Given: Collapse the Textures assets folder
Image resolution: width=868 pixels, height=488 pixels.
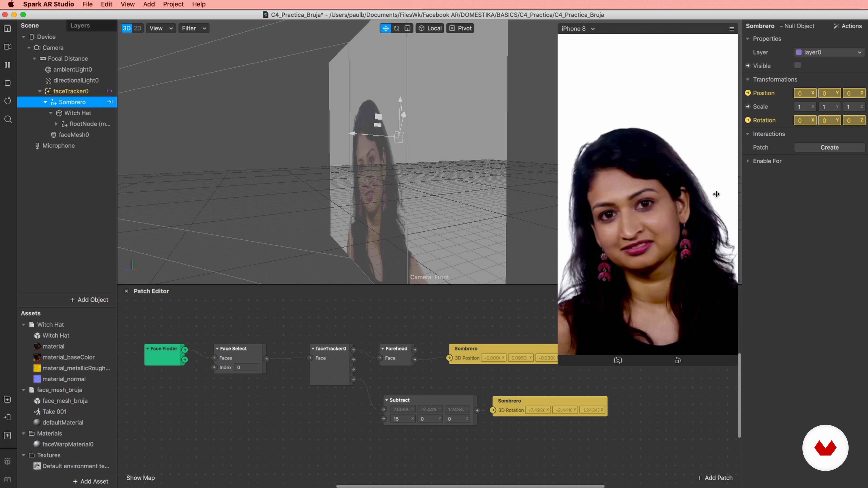Looking at the screenshot, I should tap(24, 455).
